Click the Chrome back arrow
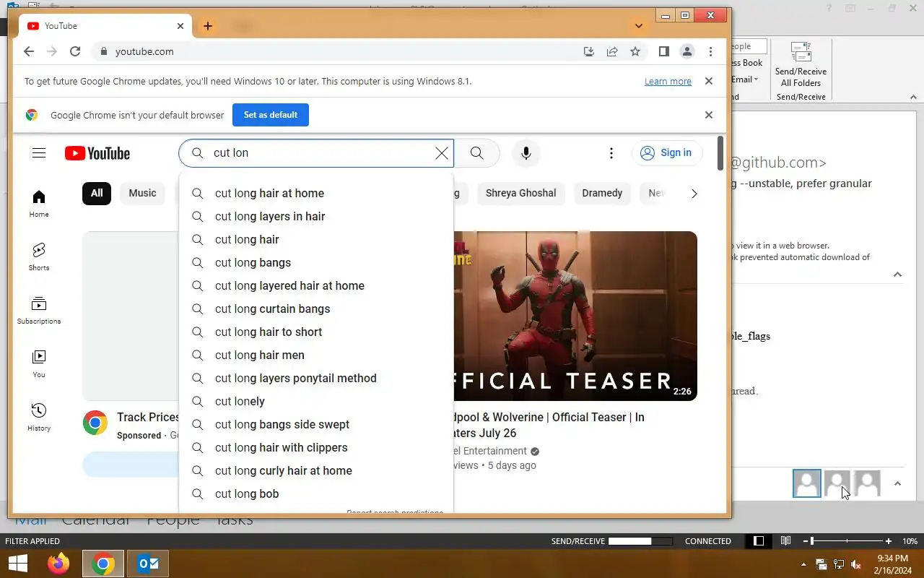924x578 pixels. coord(28,51)
